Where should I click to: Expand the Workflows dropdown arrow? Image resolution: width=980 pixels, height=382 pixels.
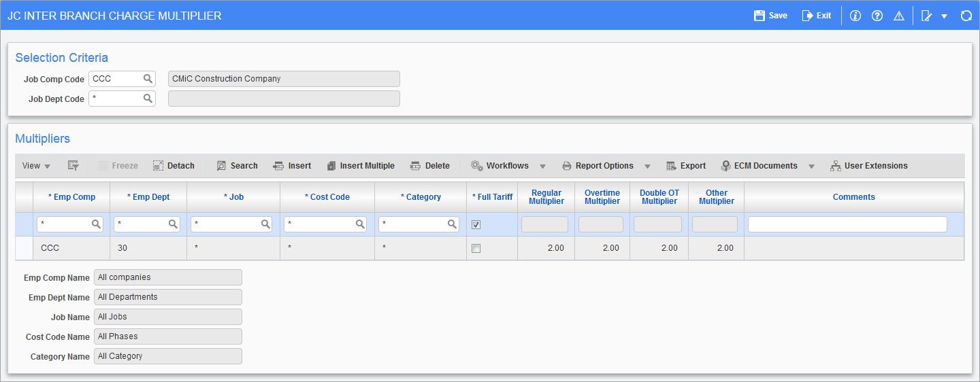pyautogui.click(x=542, y=167)
